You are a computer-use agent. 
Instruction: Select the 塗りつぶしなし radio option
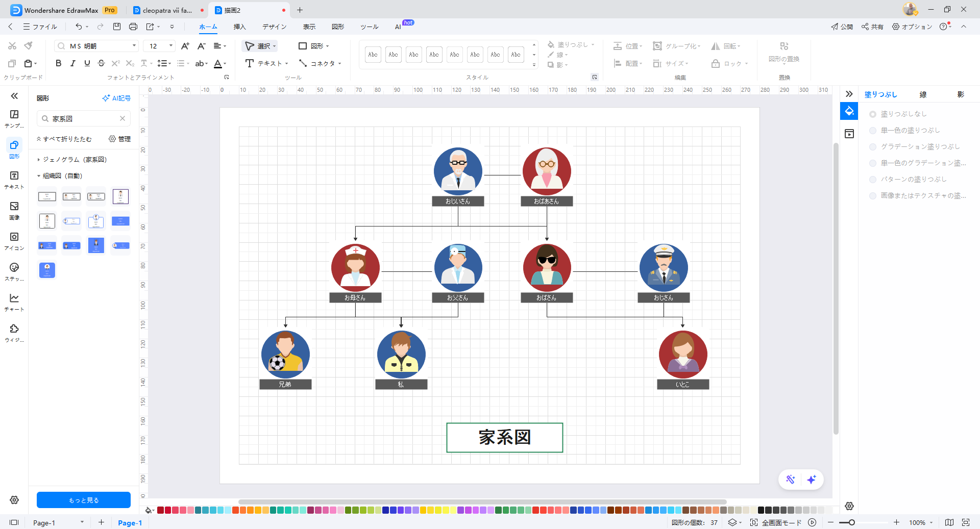click(873, 114)
